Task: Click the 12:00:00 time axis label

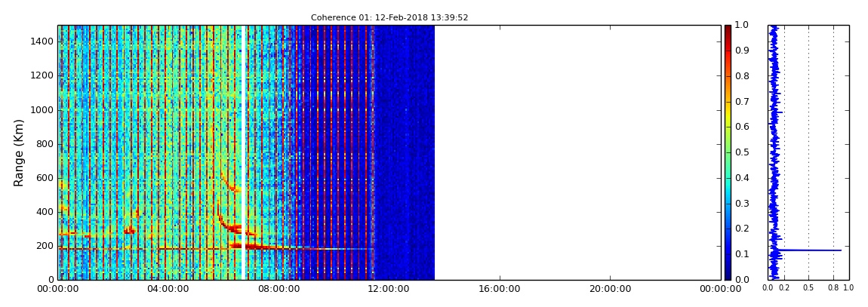Action: [x=389, y=289]
